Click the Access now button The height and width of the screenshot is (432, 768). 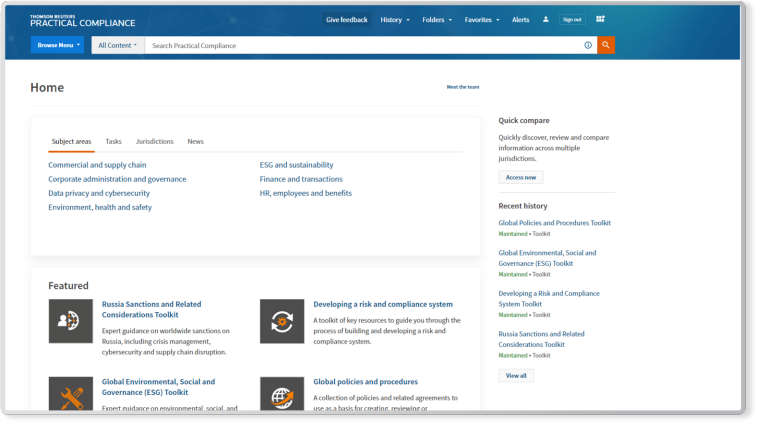520,177
